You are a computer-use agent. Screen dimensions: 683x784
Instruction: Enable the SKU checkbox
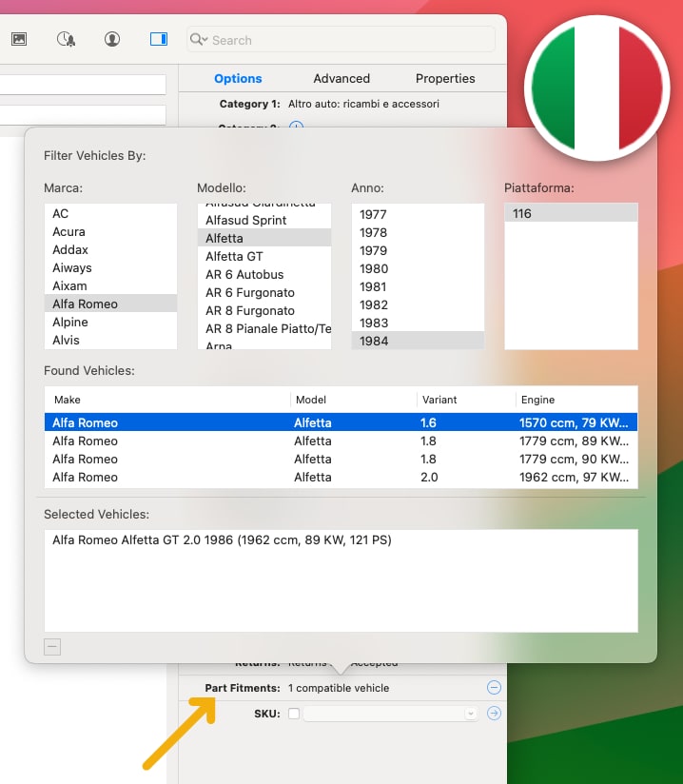click(294, 714)
